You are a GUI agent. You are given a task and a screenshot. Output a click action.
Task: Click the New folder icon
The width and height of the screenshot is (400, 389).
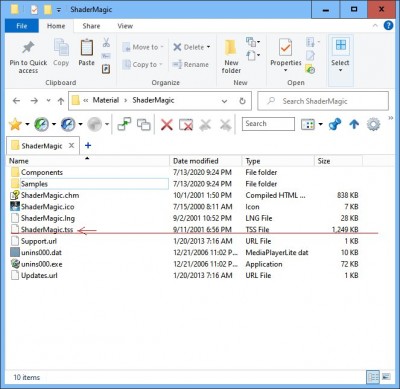pyautogui.click(x=231, y=48)
